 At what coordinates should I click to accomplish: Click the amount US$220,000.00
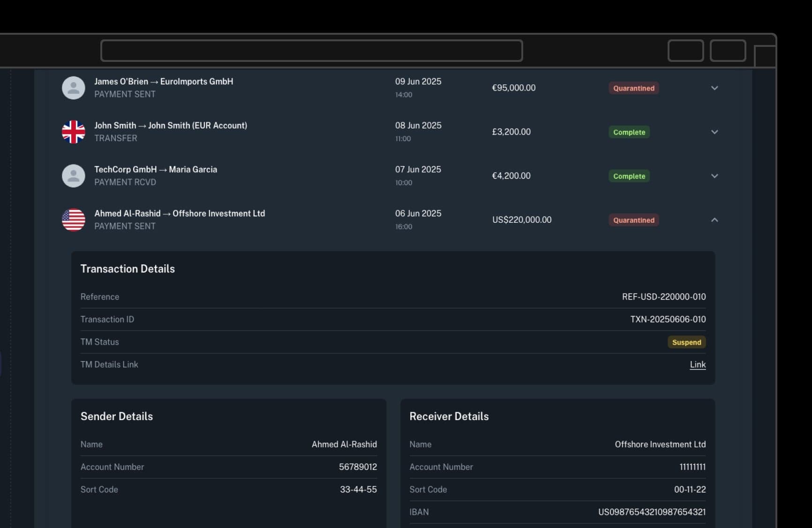[x=522, y=220]
